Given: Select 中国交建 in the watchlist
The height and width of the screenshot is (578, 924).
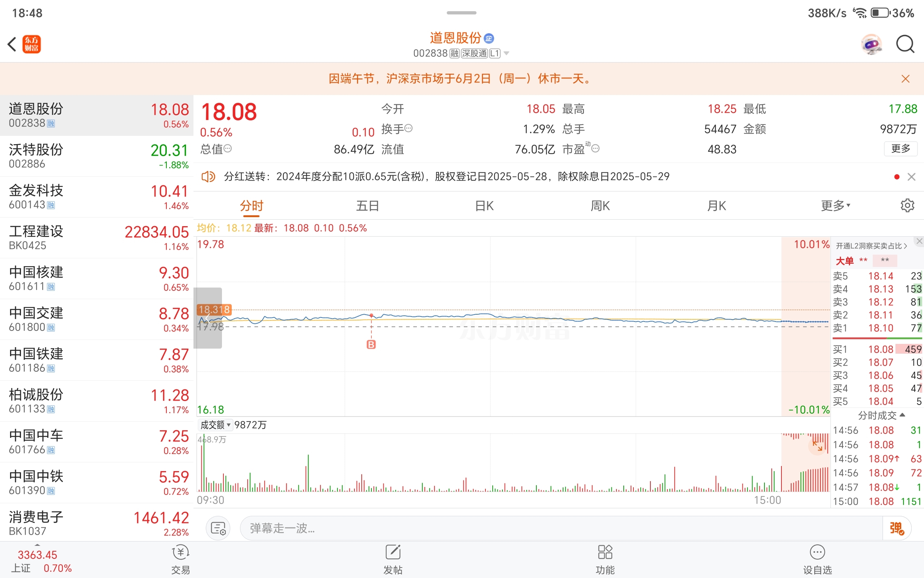Looking at the screenshot, I should (x=97, y=320).
